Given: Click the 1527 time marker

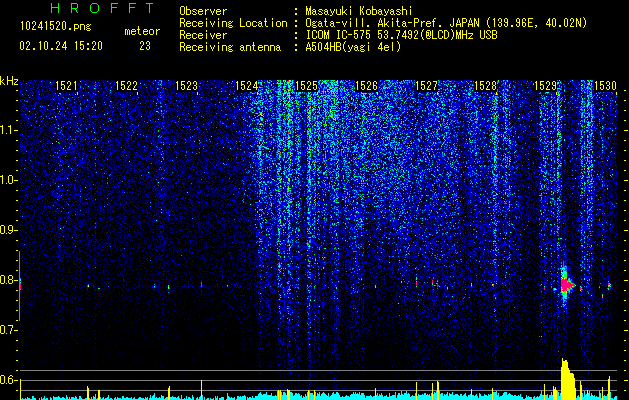Looking at the screenshot, I should (426, 85).
